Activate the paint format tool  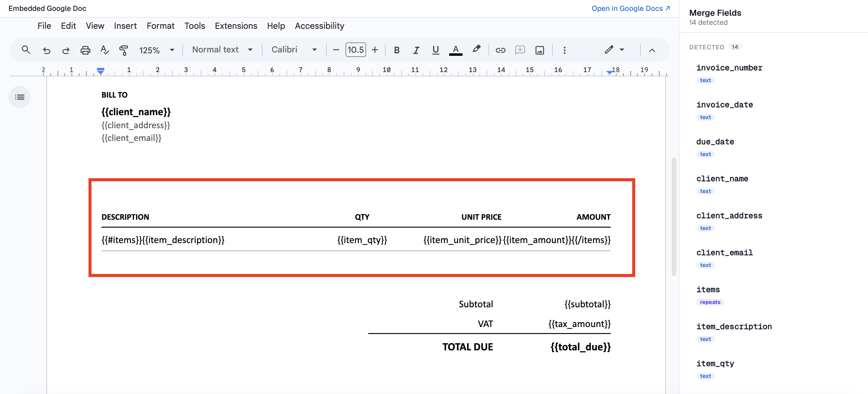pyautogui.click(x=124, y=50)
